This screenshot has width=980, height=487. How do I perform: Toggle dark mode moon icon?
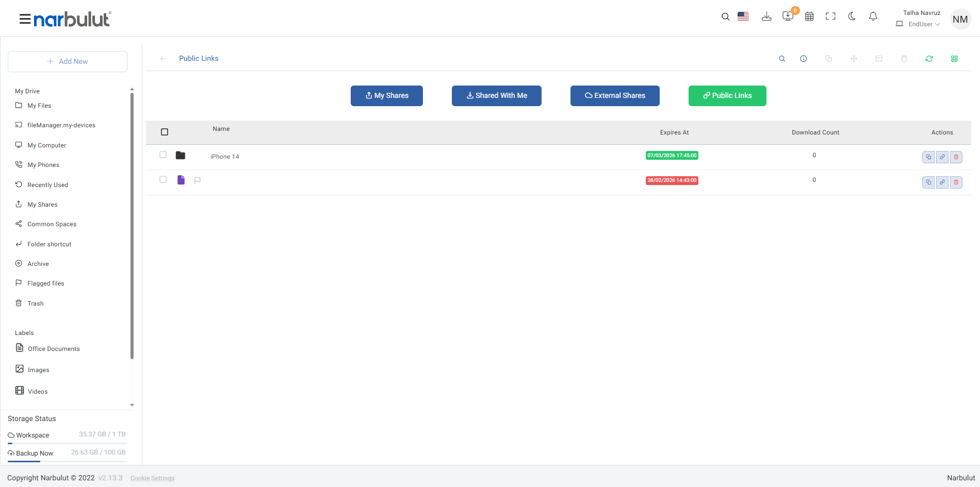tap(852, 16)
